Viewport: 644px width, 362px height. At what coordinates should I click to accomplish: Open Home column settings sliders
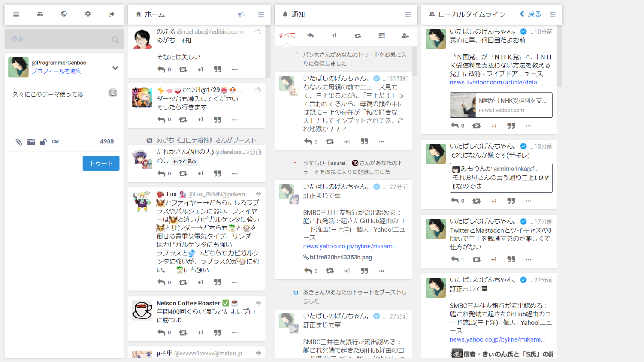261,14
